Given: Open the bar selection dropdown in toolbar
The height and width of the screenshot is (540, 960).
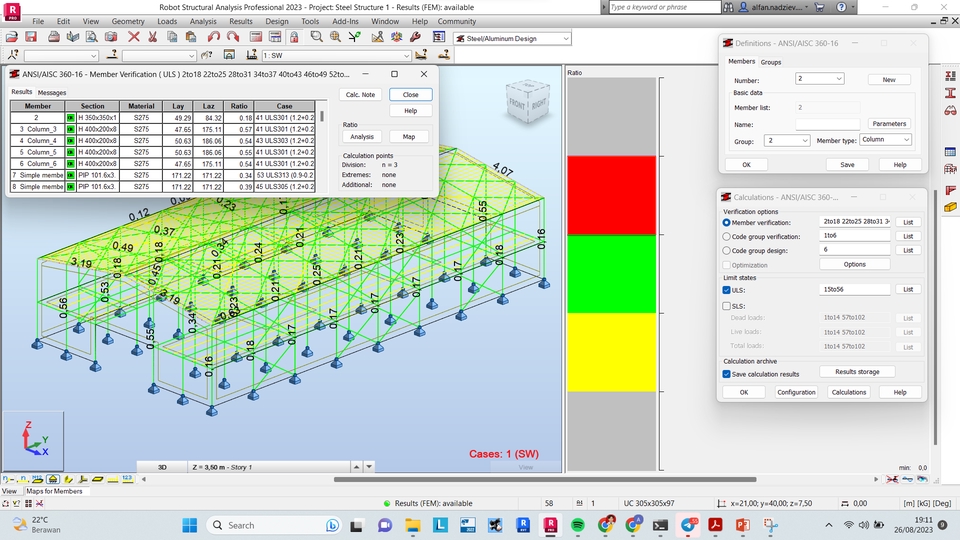Looking at the screenshot, I should [x=191, y=55].
